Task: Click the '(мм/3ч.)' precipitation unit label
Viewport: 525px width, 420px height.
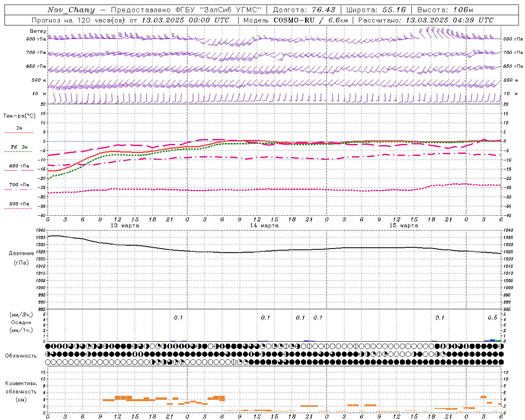Action: (21, 315)
